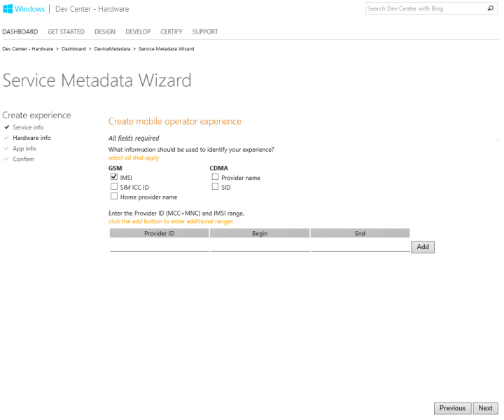Viewport: 504px width, 420px height.
Task: Proceed with the Next button
Action: point(485,408)
